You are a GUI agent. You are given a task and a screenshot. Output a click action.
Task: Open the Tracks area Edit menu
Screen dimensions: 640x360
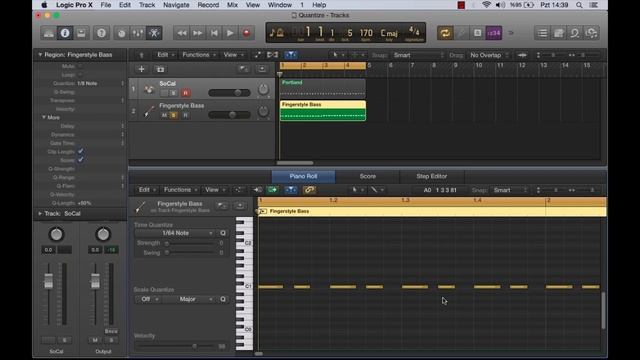(165, 55)
